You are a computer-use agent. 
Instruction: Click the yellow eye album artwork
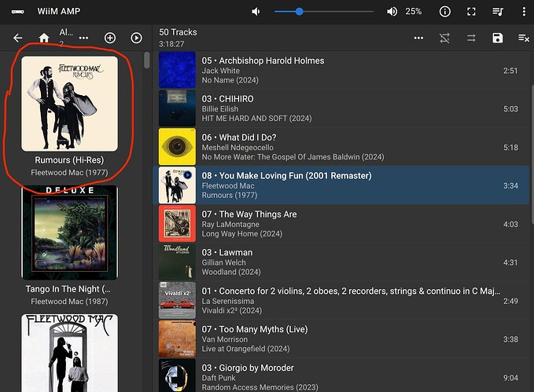point(177,147)
